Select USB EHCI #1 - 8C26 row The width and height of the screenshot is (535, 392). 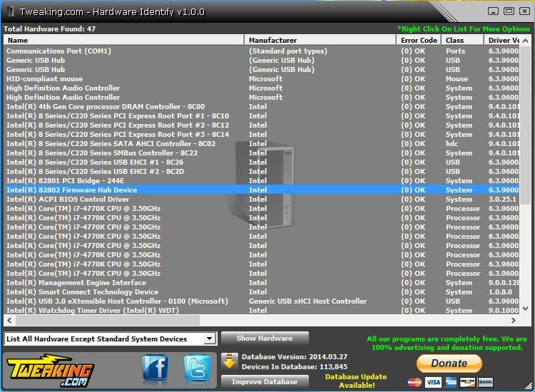(x=262, y=163)
